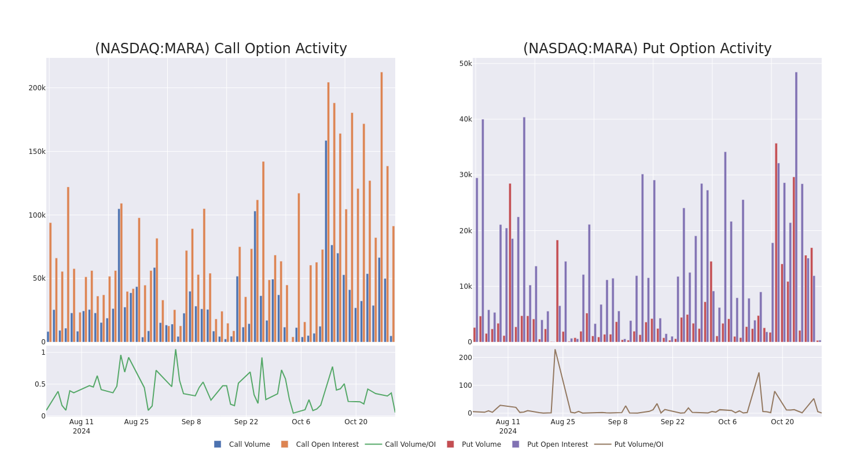Click the highest peak of Put Volume/OI line
Image resolution: width=868 pixels, height=463 pixels.
click(x=555, y=349)
